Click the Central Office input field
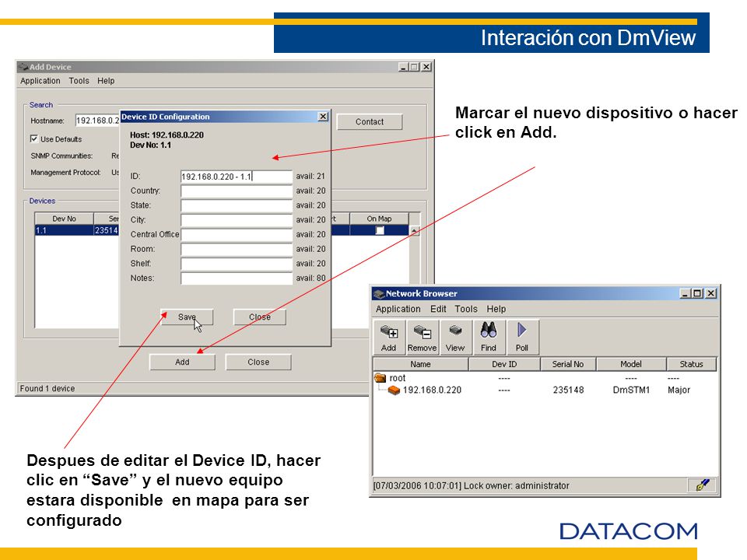The width and height of the screenshot is (747, 560). pyautogui.click(x=237, y=235)
